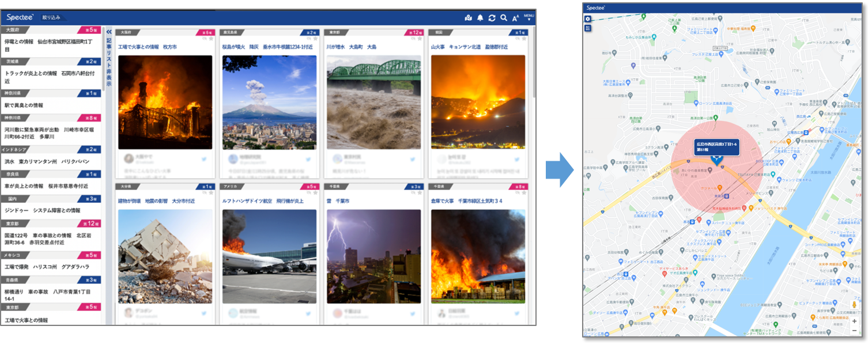Open the burning building photo thumbnail
This screenshot has height=345, width=868.
[165, 103]
